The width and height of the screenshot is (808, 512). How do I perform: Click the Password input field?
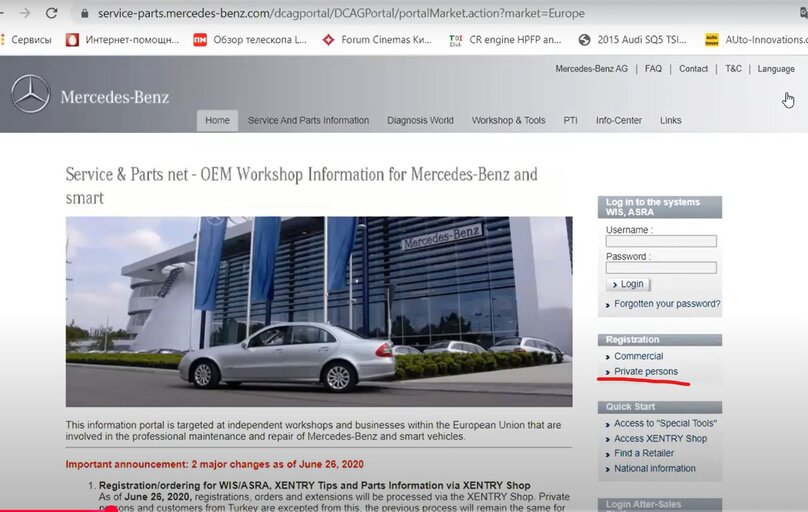tap(661, 267)
